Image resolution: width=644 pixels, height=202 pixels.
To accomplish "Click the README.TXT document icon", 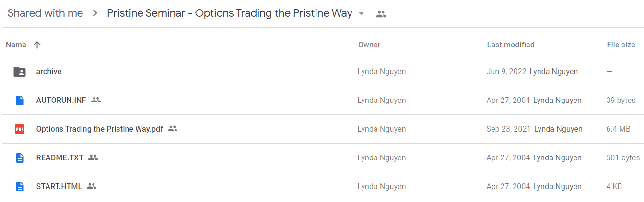I will pos(20,158).
